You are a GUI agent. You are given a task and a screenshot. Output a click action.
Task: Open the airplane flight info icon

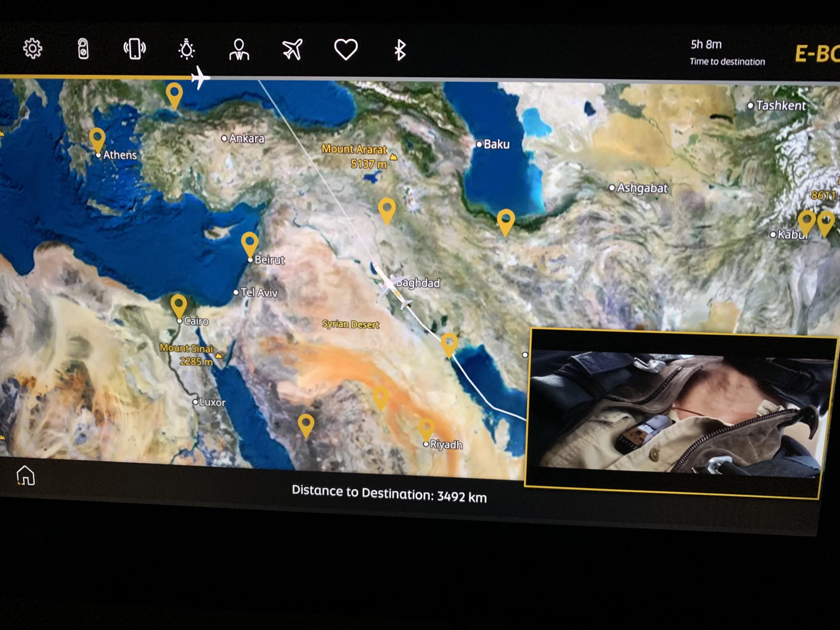[x=292, y=49]
